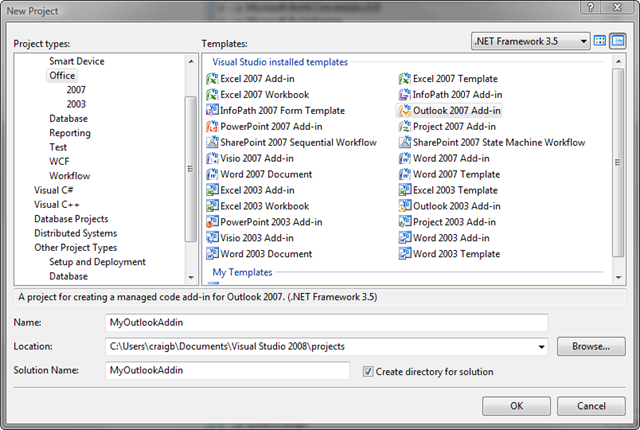Select the Visual C++ project type
This screenshot has height=430, width=640.
tap(57, 204)
